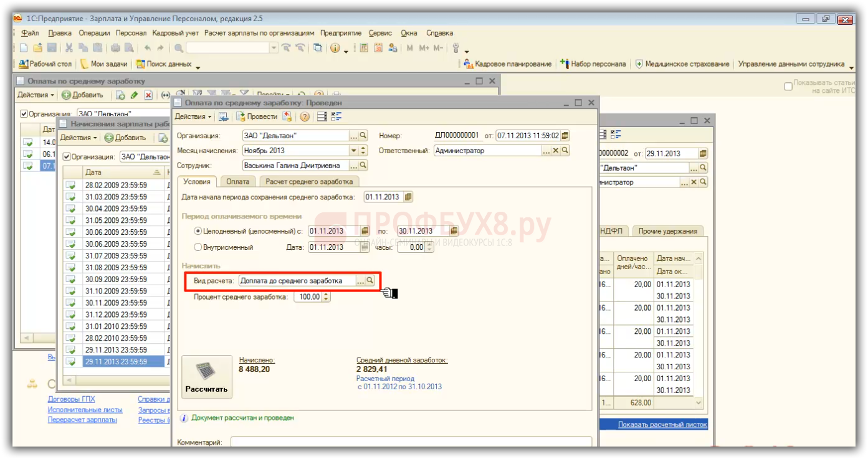Open the Кадровый учет menu
868x459 pixels.
pos(176,33)
